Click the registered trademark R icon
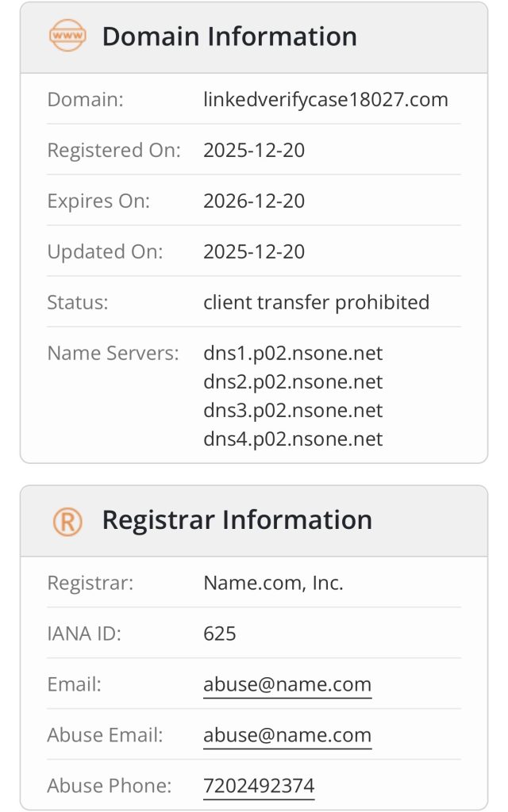The height and width of the screenshot is (812, 508). 67,520
